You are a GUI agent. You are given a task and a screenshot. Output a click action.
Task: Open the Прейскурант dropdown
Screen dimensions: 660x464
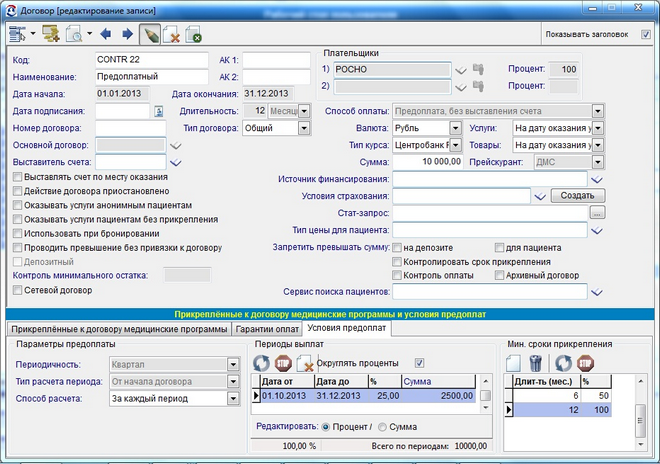[598, 163]
